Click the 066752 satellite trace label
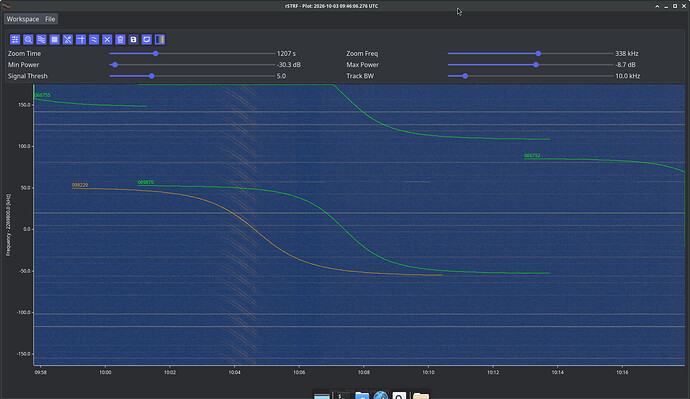 point(532,155)
